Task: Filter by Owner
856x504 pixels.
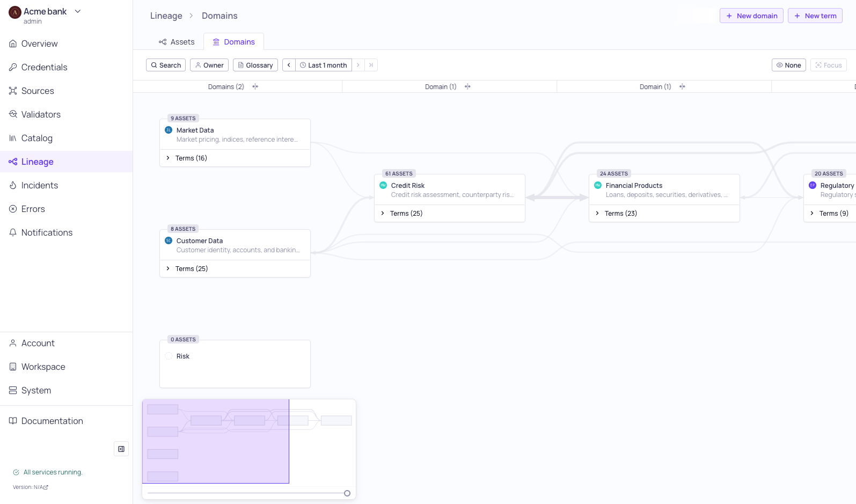Action: 209,65
